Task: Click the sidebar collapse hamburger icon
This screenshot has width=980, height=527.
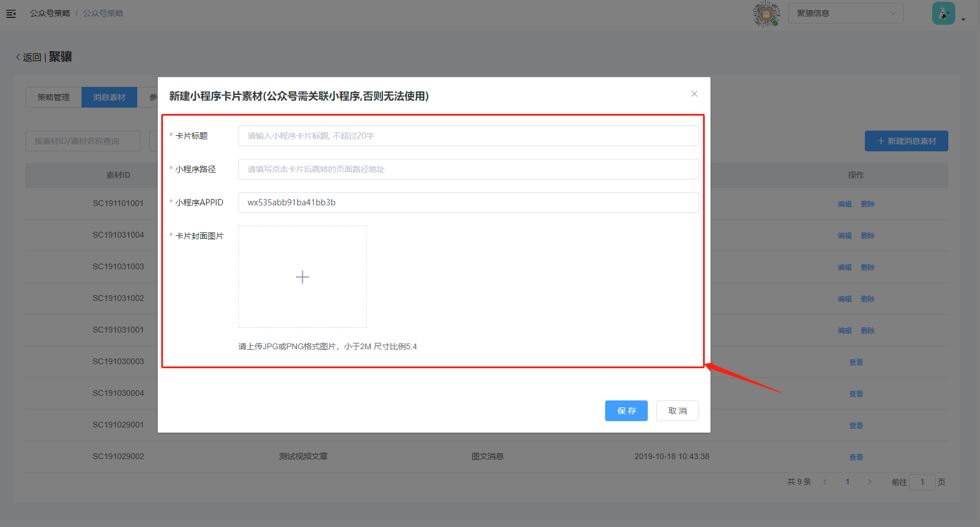Action: (x=11, y=14)
